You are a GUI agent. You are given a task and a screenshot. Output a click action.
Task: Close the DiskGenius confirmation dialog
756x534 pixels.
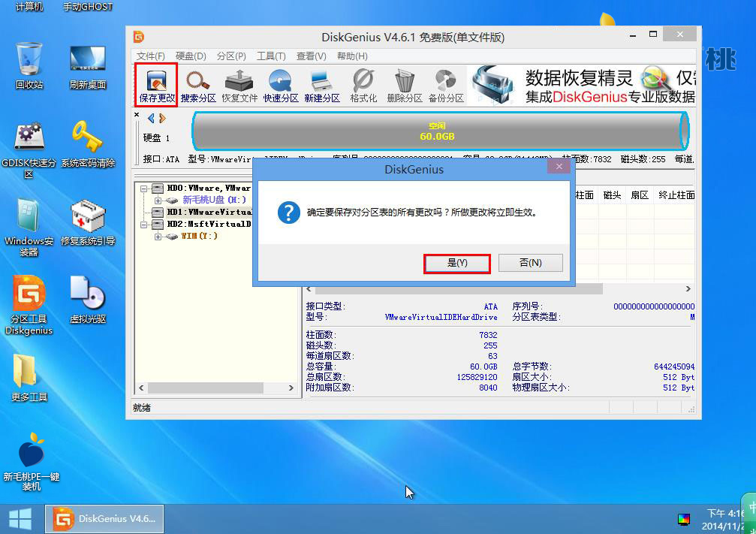pyautogui.click(x=559, y=167)
